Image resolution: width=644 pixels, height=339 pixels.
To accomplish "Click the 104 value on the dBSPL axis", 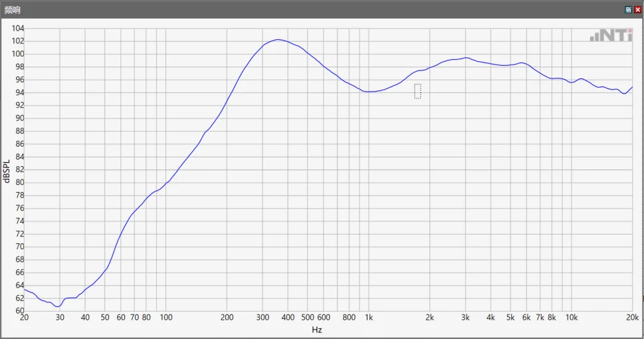I will 18,29.
